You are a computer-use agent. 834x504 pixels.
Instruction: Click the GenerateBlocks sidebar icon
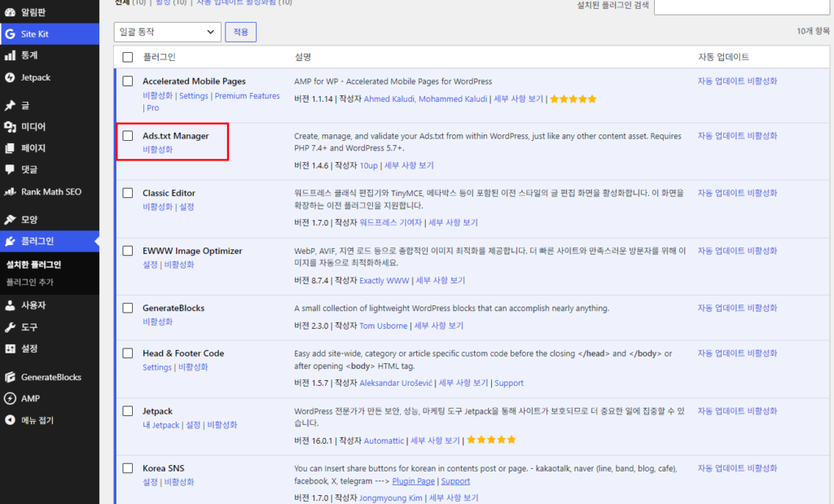(x=10, y=377)
